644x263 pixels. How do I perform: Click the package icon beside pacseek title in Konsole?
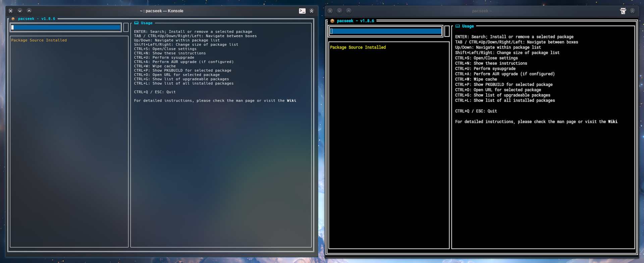point(13,19)
